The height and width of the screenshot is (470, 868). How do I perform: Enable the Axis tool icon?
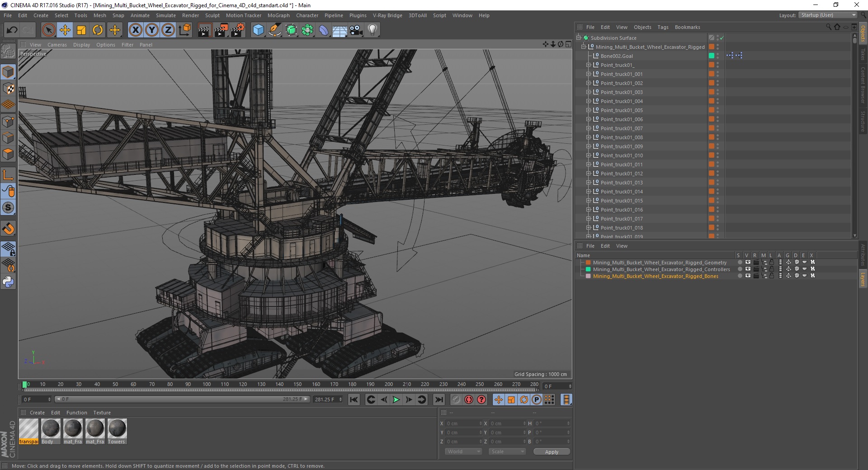point(8,175)
